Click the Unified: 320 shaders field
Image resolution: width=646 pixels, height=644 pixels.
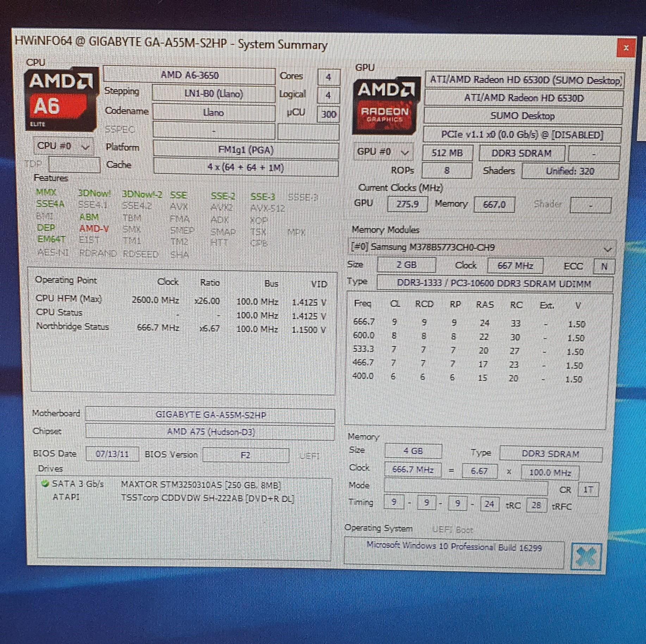570,171
